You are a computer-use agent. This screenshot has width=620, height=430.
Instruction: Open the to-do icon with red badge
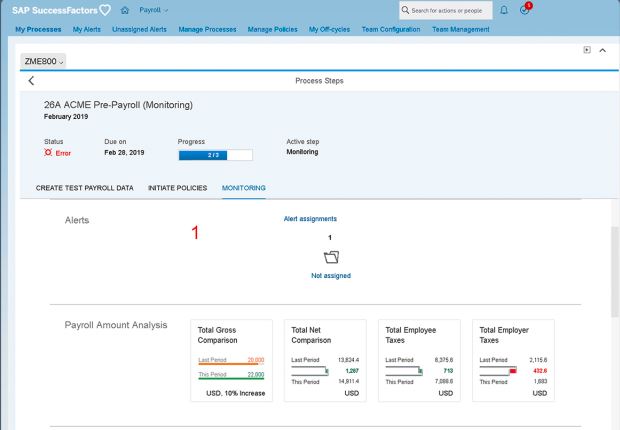click(x=525, y=9)
